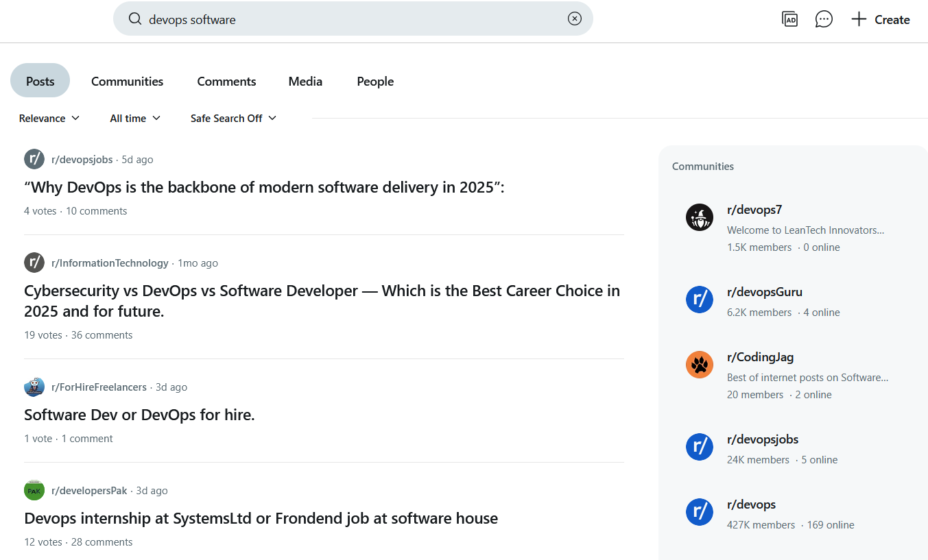Click "4 votes · 10 comments" text
This screenshot has height=560, width=928.
[75, 211]
